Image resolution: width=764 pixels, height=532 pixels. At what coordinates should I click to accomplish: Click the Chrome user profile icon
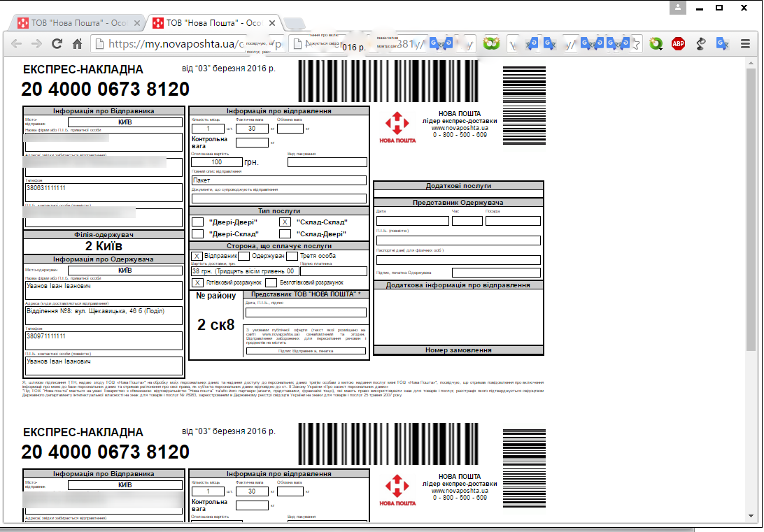[x=677, y=7]
